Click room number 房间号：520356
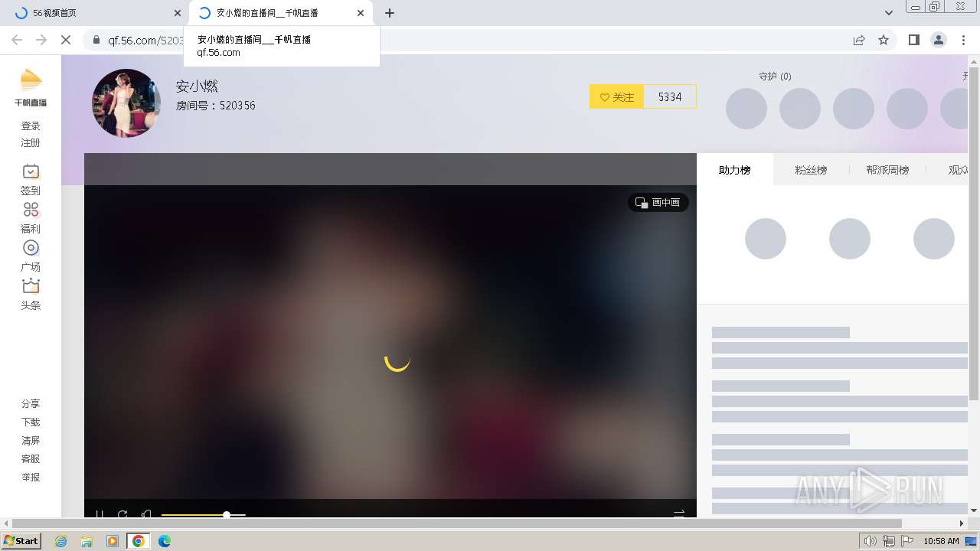Screen dimensions: 980x551 pos(216,106)
